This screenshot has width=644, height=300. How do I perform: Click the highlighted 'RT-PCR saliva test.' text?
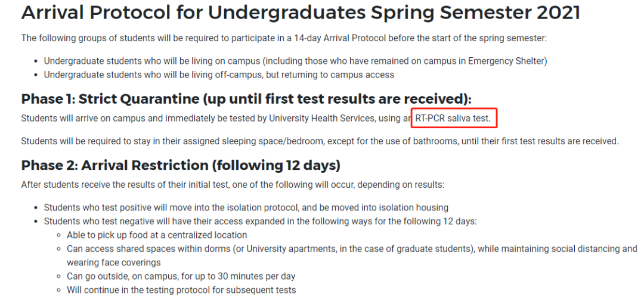pos(453,118)
